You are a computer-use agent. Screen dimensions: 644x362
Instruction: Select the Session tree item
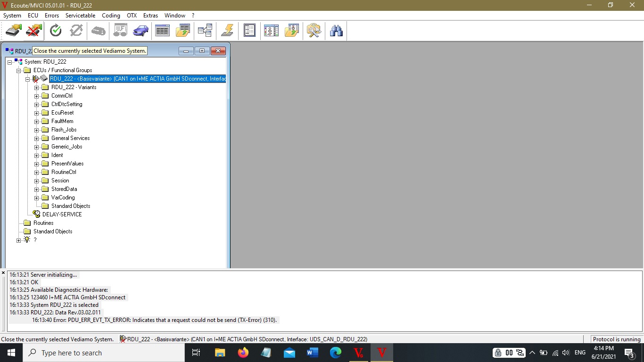point(60,181)
